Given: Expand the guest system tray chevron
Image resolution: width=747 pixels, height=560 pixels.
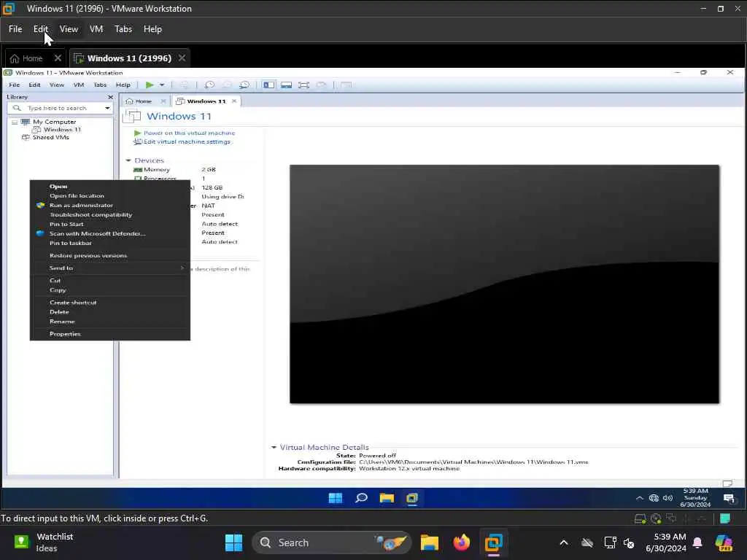Looking at the screenshot, I should (x=639, y=498).
